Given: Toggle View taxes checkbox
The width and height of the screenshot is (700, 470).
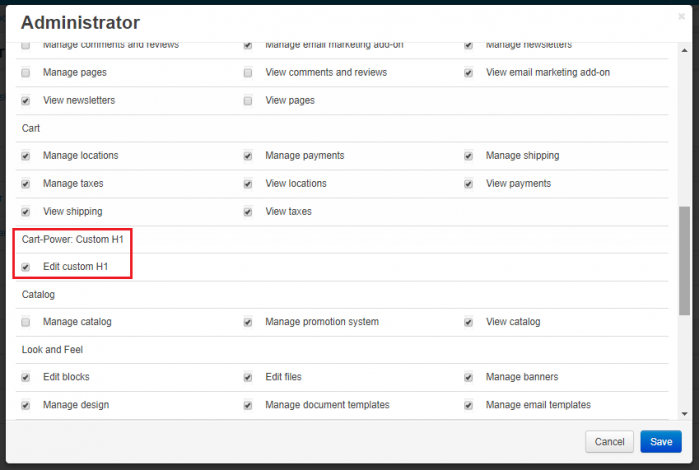Looking at the screenshot, I should [248, 212].
